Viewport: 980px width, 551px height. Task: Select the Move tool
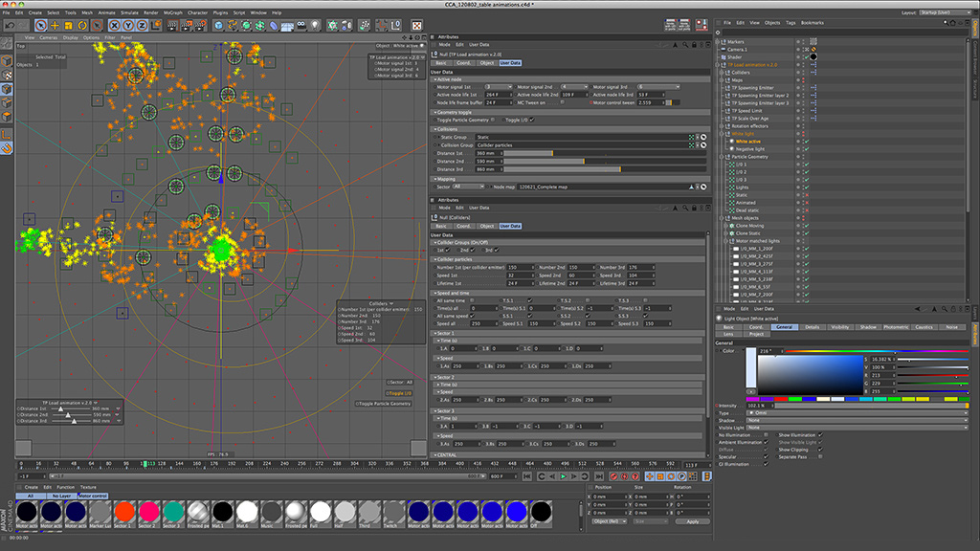pos(55,24)
